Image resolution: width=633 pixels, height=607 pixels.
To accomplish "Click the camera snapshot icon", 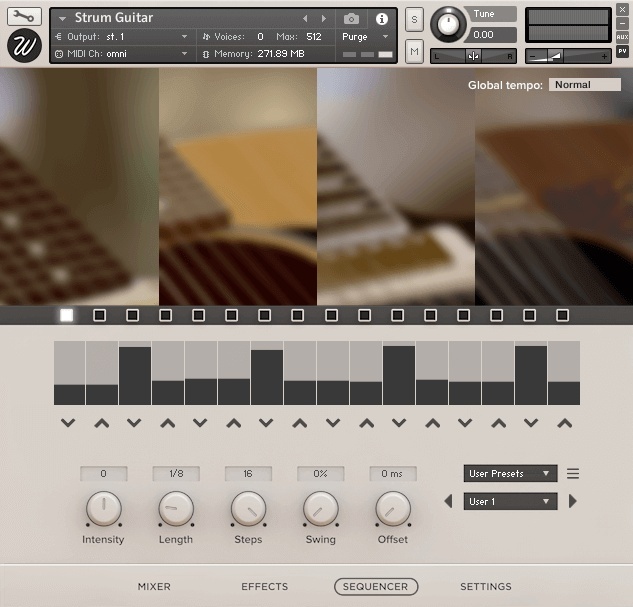I will click(351, 19).
